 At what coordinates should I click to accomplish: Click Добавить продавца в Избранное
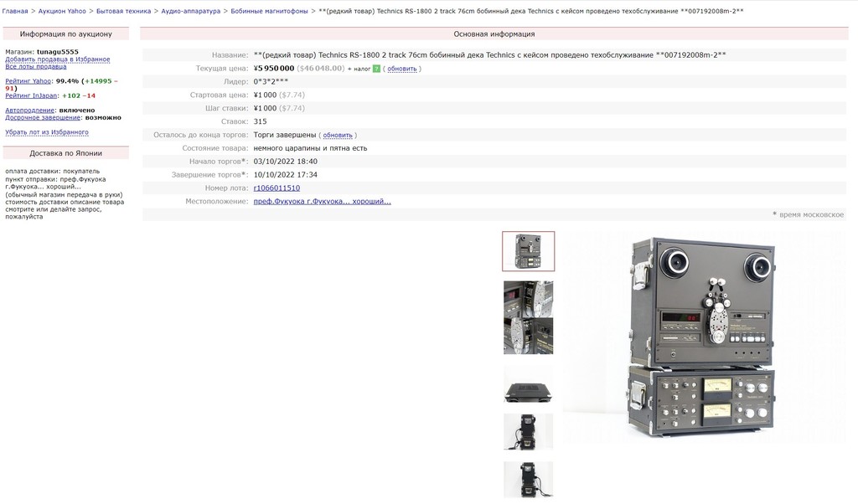(x=57, y=59)
